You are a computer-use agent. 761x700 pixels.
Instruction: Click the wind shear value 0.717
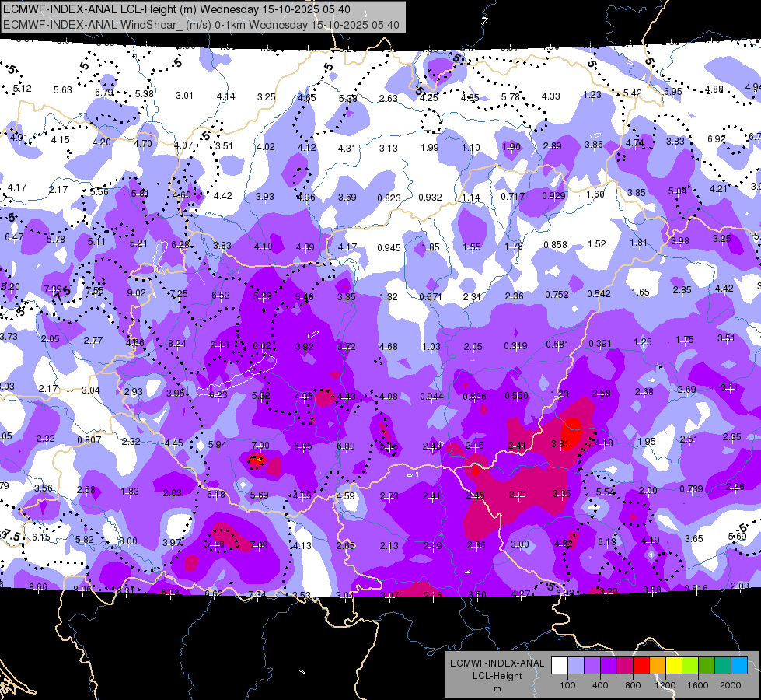coord(513,196)
